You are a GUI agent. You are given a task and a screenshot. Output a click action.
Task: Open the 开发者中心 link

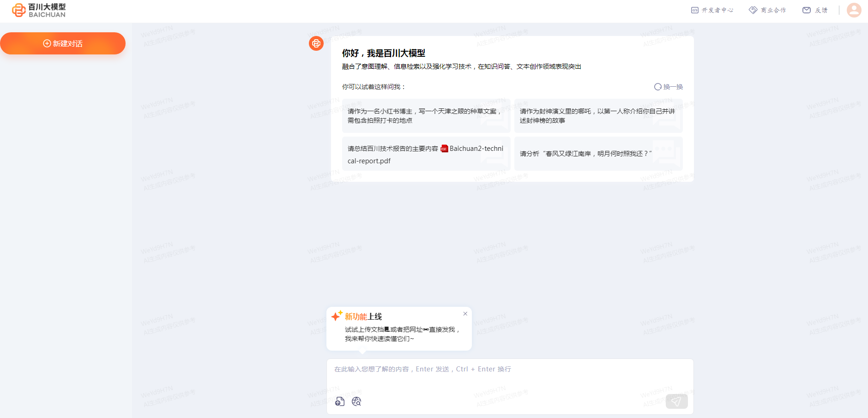pyautogui.click(x=712, y=10)
